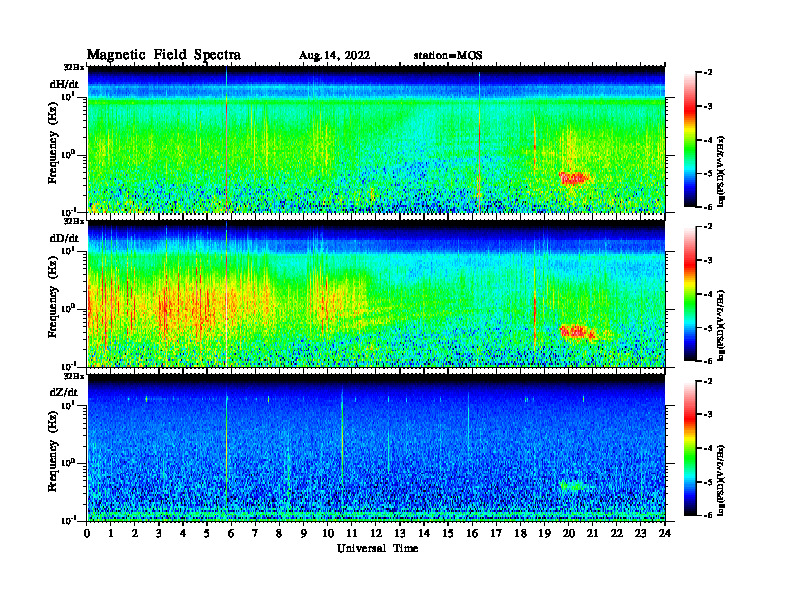Image resolution: width=792 pixels, height=612 pixels.
Task: Click the '-6' value on dZ/dt color bar
Action: 708,515
